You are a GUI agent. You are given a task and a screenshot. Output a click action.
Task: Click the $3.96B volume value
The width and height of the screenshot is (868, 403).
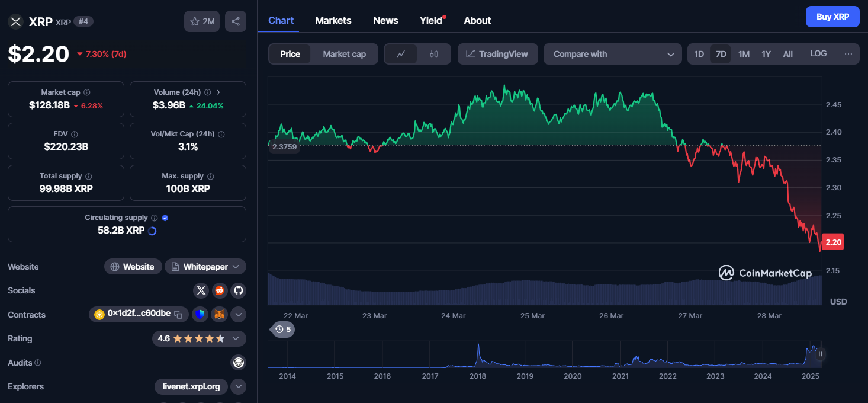pyautogui.click(x=169, y=105)
